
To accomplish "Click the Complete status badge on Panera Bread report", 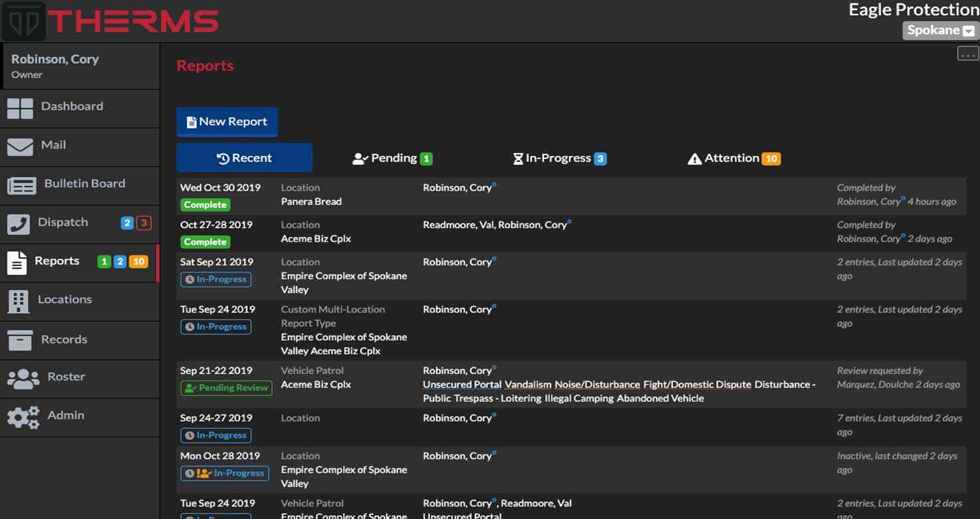I will coord(205,204).
